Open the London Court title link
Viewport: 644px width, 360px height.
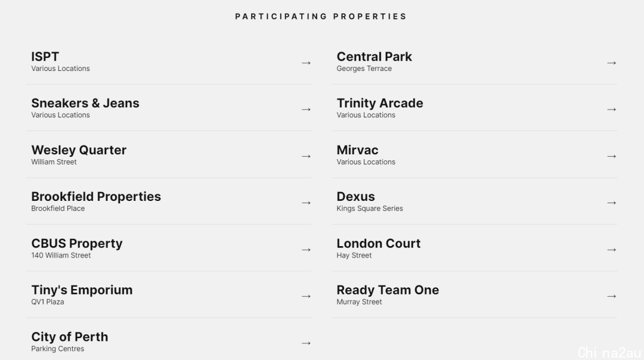tap(379, 243)
